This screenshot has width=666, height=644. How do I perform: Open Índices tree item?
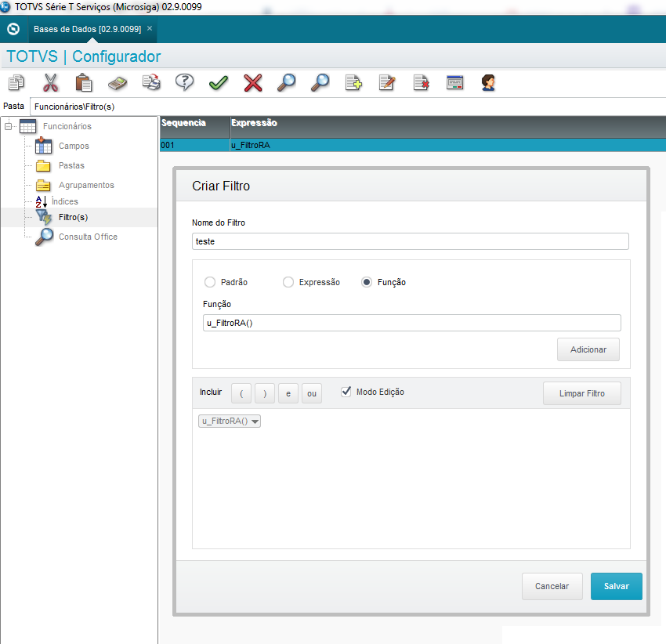pos(64,201)
